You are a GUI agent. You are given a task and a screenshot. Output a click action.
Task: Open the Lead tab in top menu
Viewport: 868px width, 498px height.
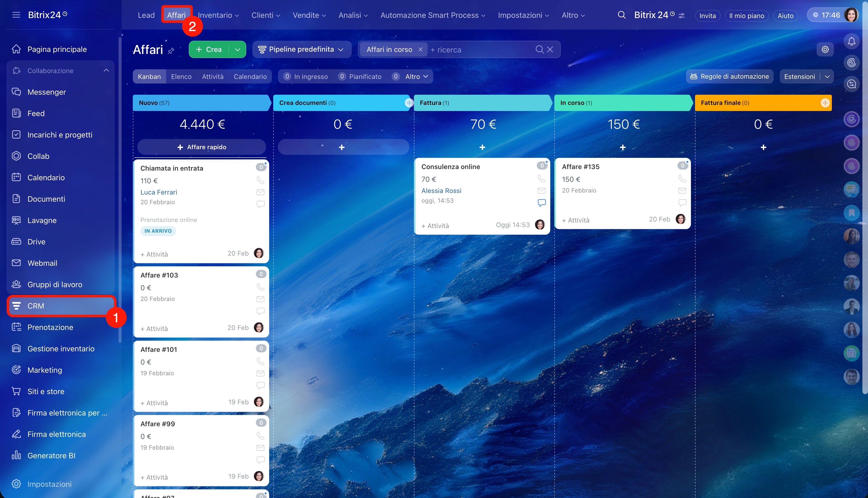146,15
